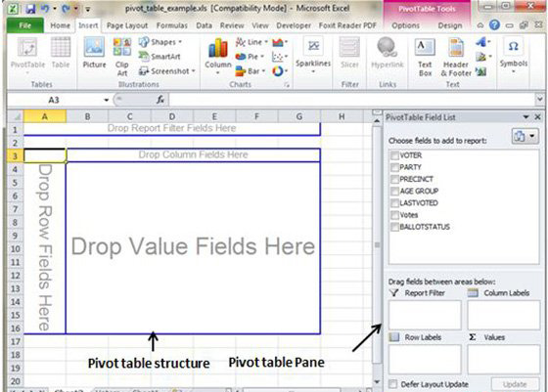Viewport: 548px width, 392px height.
Task: Select row 10 header
Action: tap(15, 249)
